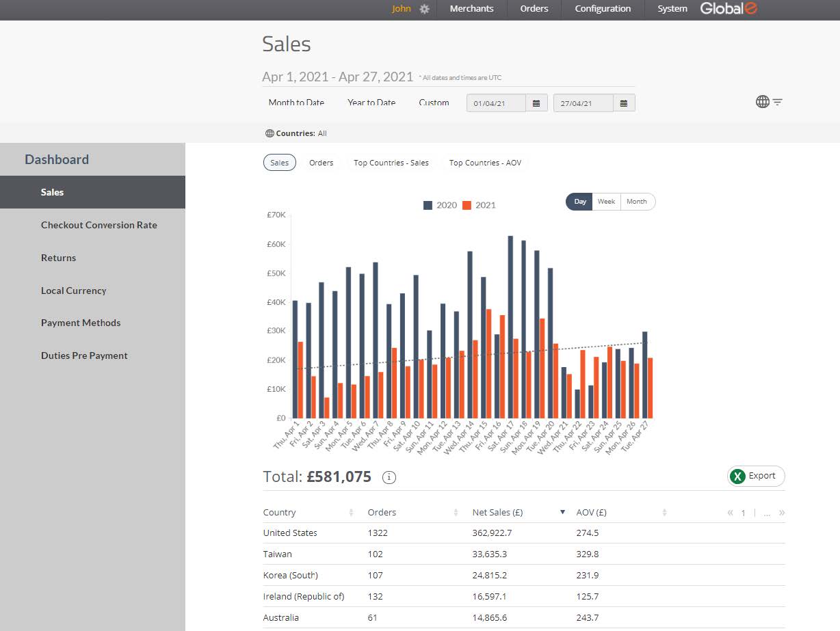Screen dimensions: 840x631
Task: Click the Sat, Apr 17 chart bar label
Action: [x=501, y=438]
